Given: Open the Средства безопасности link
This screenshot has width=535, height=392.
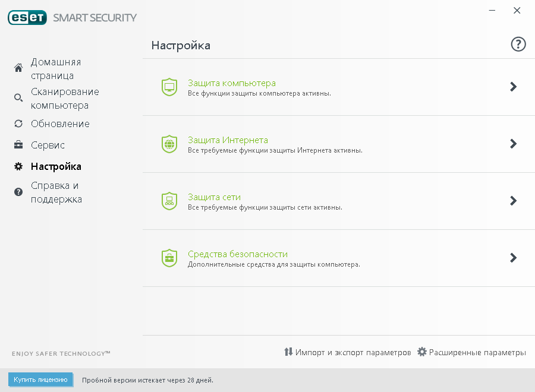Looking at the screenshot, I should point(238,254).
